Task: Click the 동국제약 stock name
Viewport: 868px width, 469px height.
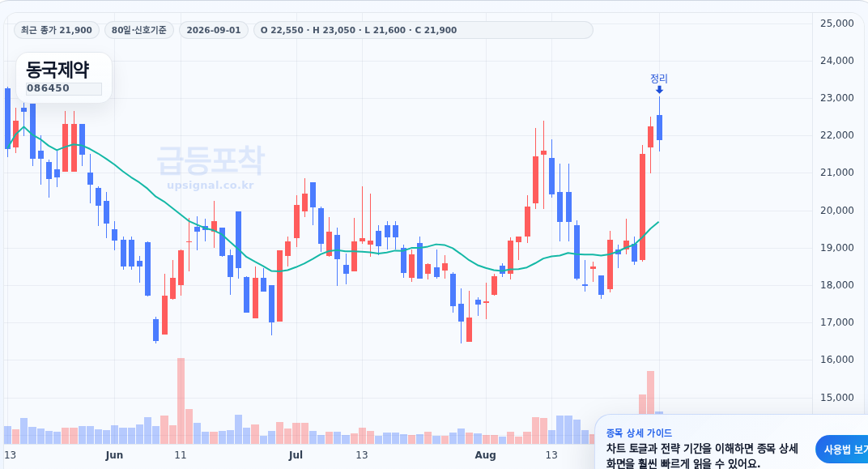Action: click(57, 69)
